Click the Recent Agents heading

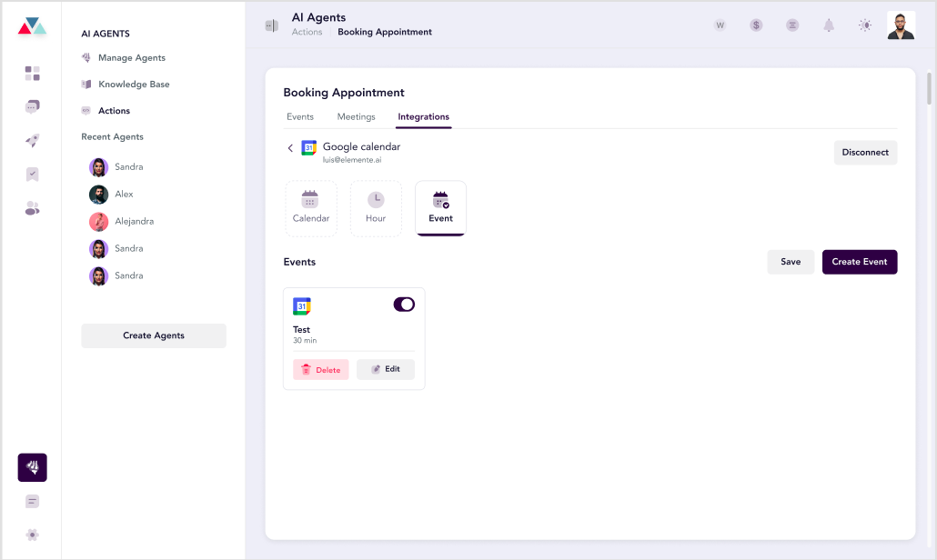click(112, 136)
